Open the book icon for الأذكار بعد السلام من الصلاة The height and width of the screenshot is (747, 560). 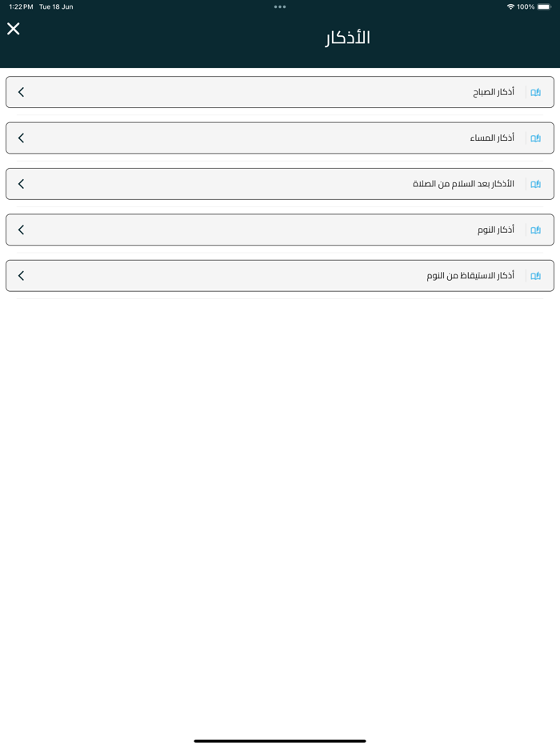click(535, 183)
